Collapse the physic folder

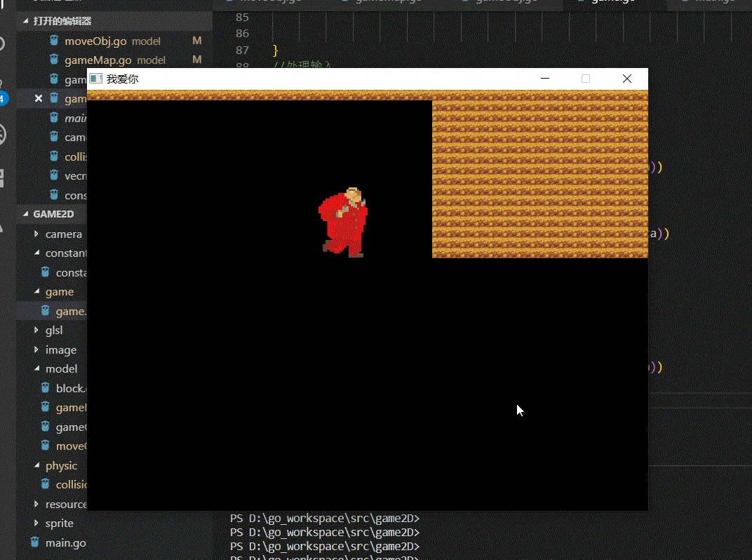[x=36, y=465]
